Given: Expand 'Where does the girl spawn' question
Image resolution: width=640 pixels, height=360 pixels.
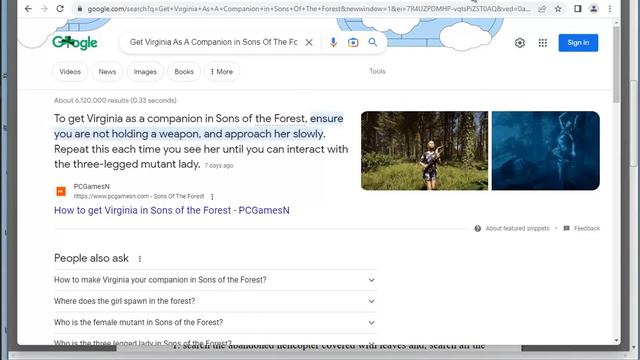Looking at the screenshot, I should click(215, 301).
